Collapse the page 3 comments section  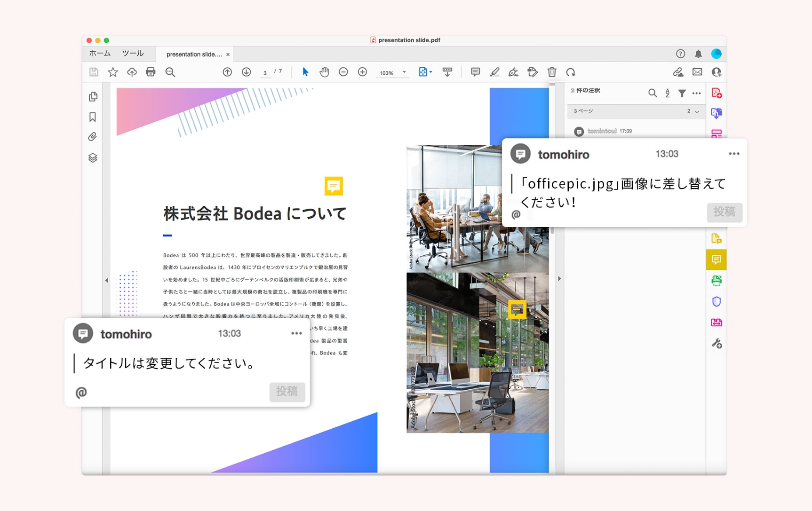coord(697,111)
